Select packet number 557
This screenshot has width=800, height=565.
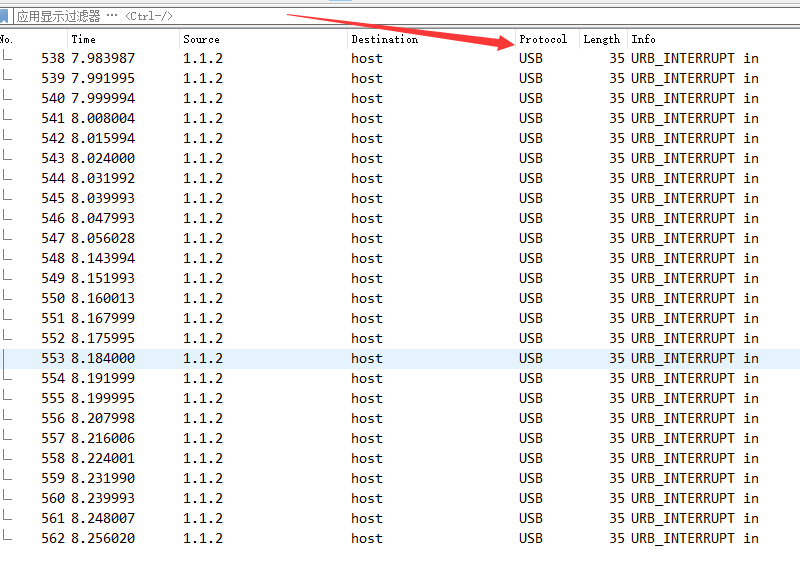click(400, 438)
